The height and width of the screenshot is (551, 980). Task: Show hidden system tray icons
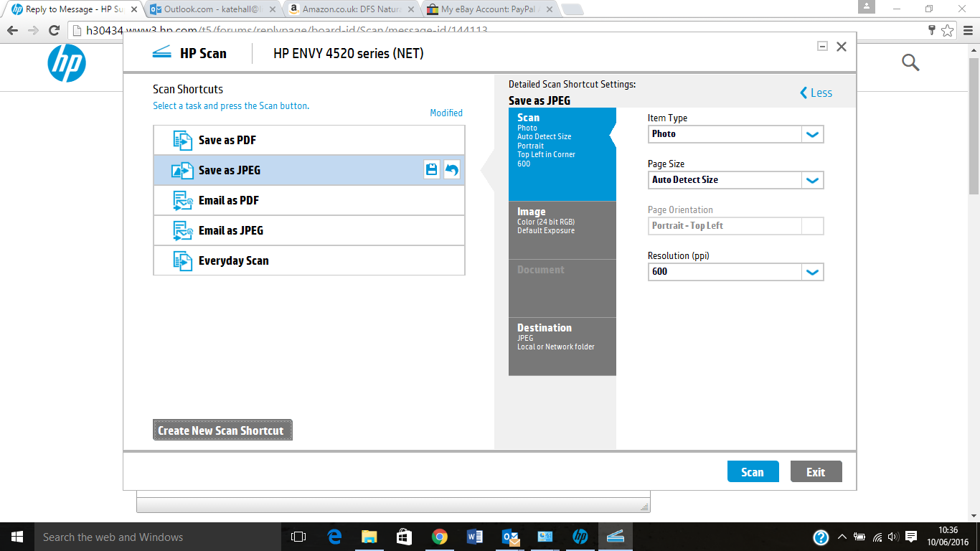pos(842,537)
